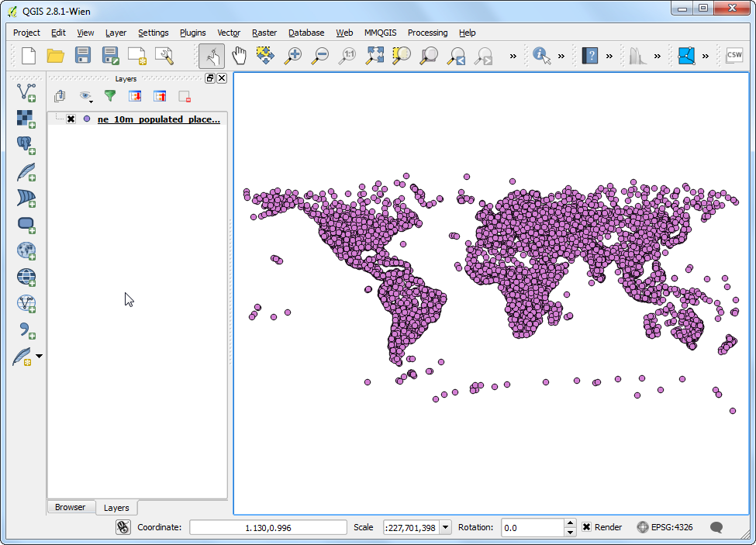Click the Rotation value field
The height and width of the screenshot is (545, 756).
click(532, 527)
